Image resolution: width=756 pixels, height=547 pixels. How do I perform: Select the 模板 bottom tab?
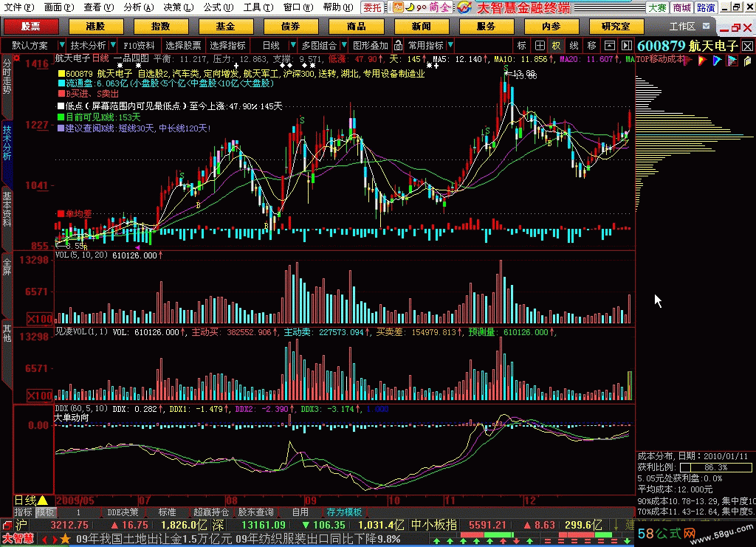[45, 512]
